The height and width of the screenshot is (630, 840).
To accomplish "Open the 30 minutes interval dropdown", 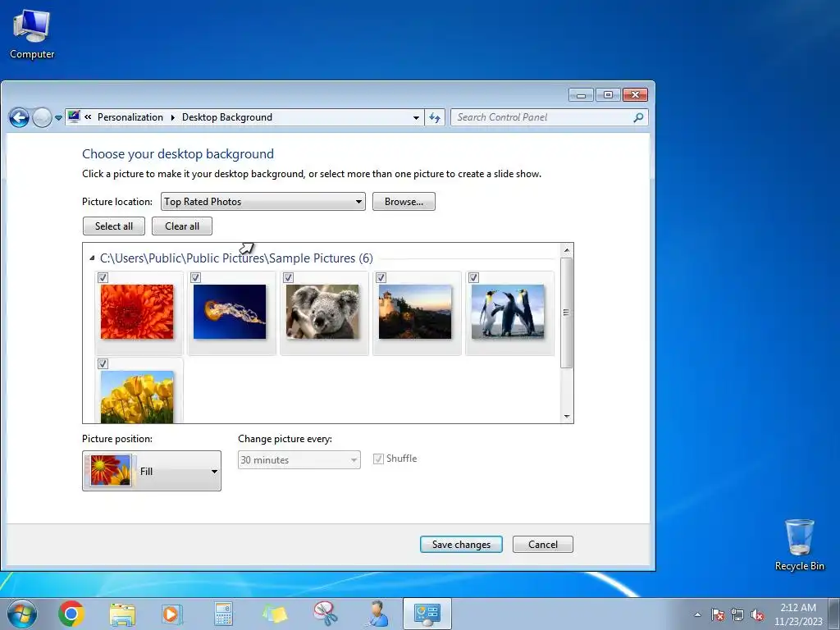I will click(x=299, y=459).
